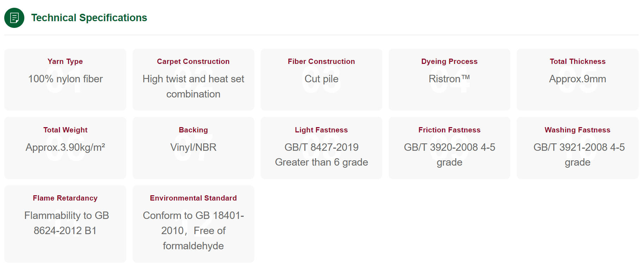Select the Yarn Type card
This screenshot has width=644, height=268.
[65, 79]
